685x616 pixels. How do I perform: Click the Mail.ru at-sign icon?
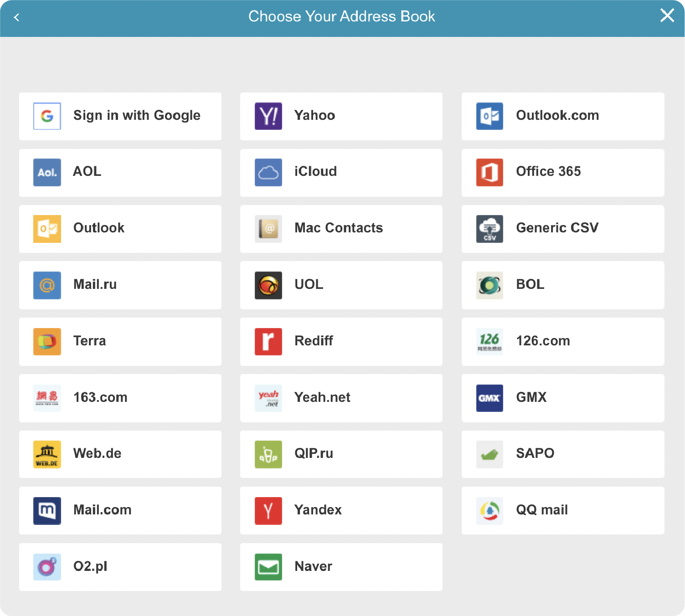[x=47, y=285]
